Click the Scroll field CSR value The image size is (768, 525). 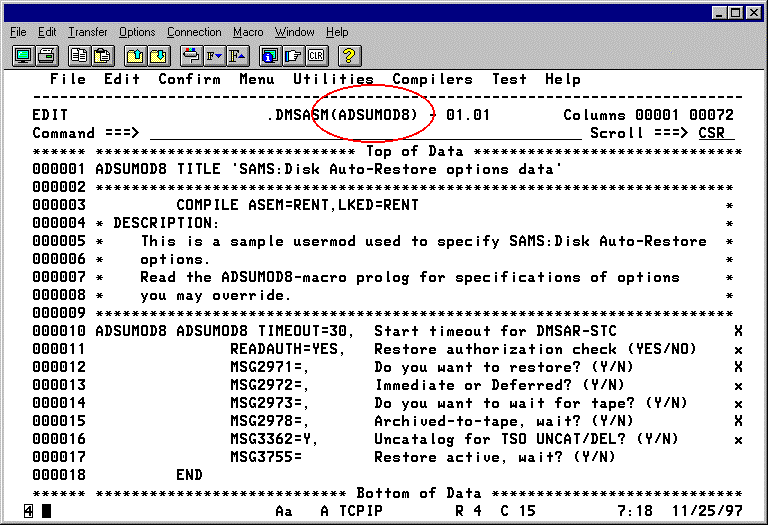pyautogui.click(x=715, y=133)
